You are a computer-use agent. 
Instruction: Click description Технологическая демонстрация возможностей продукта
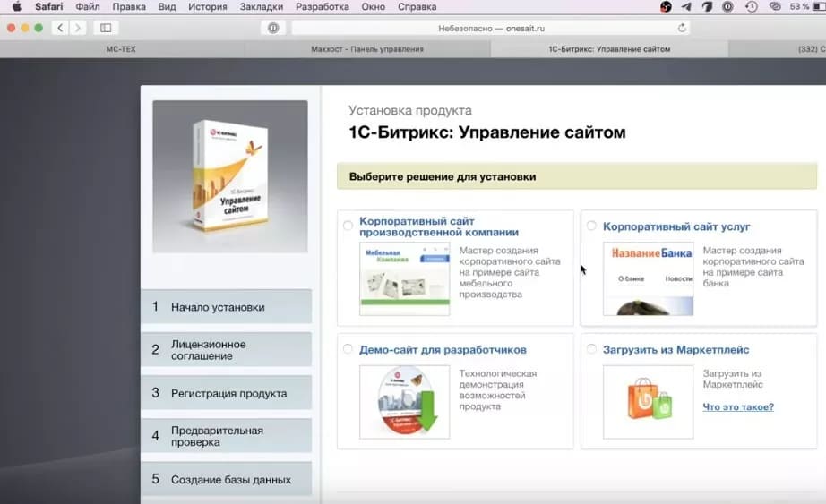click(x=497, y=390)
